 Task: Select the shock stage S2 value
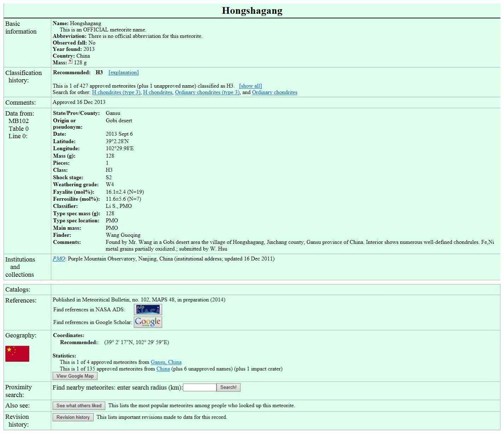[109, 177]
